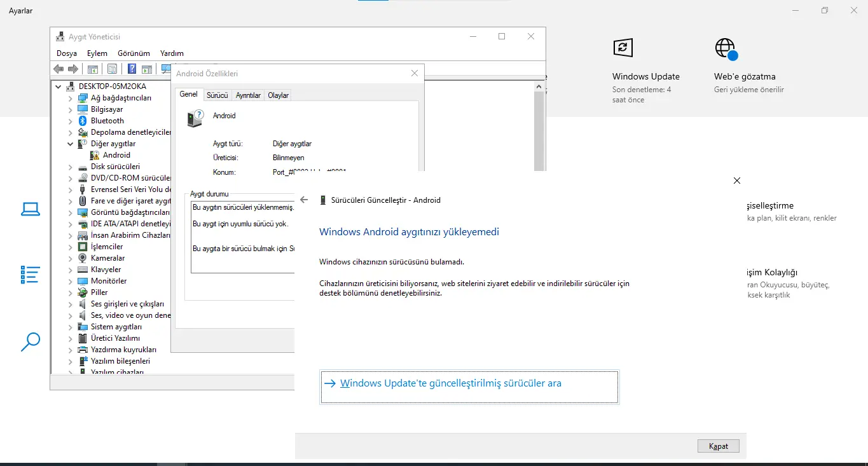Open the Görünüm menu
This screenshot has height=466, width=868.
click(x=134, y=53)
